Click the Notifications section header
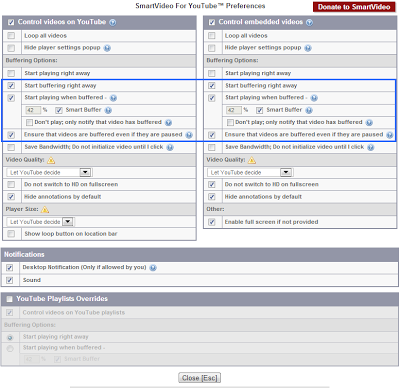Image resolution: width=400 pixels, height=388 pixels. tap(200, 255)
